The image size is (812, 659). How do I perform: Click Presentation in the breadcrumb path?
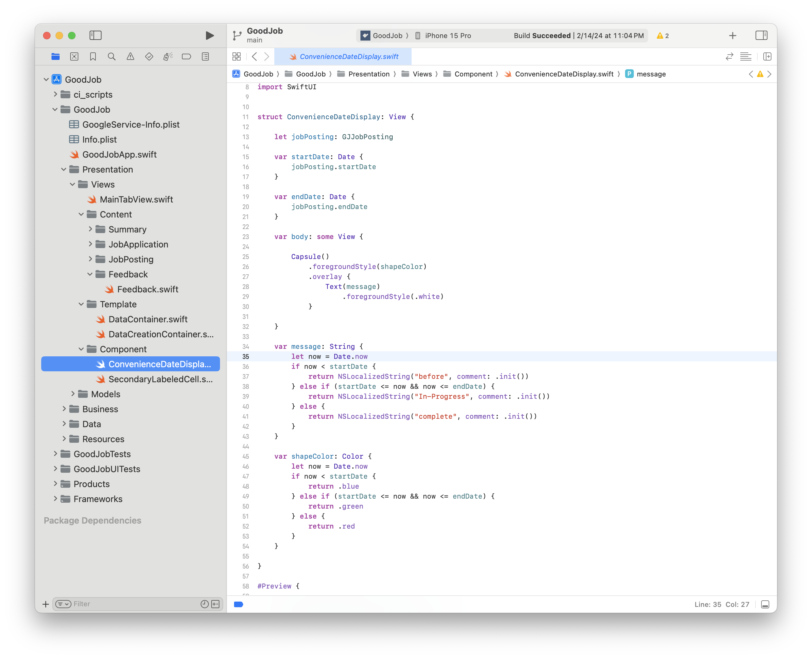point(369,74)
